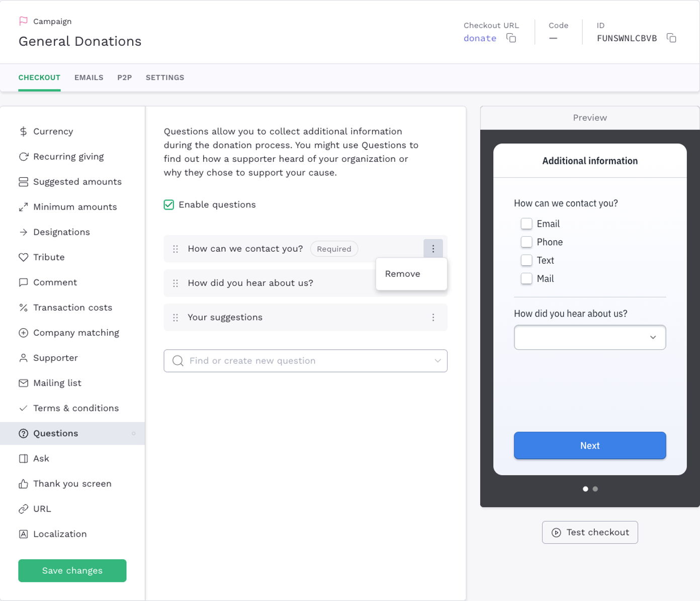
Task: Select the first preview page dot
Action: 585,488
